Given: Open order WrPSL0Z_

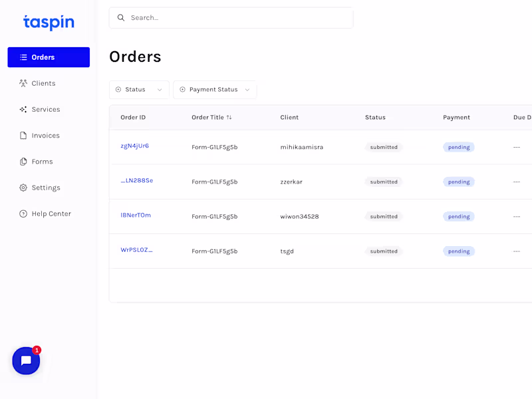Looking at the screenshot, I should coord(136,251).
